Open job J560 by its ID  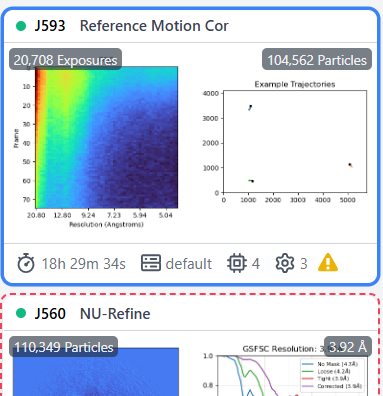click(50, 314)
